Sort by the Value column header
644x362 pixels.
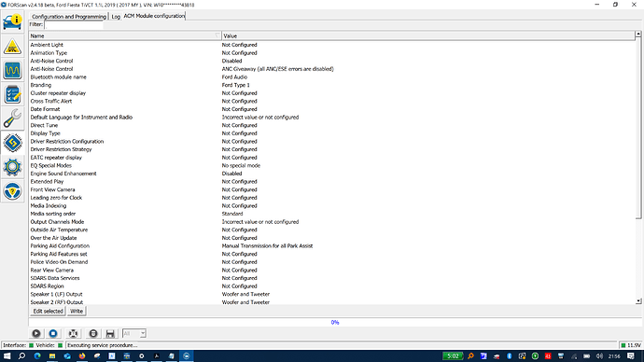tap(428, 36)
